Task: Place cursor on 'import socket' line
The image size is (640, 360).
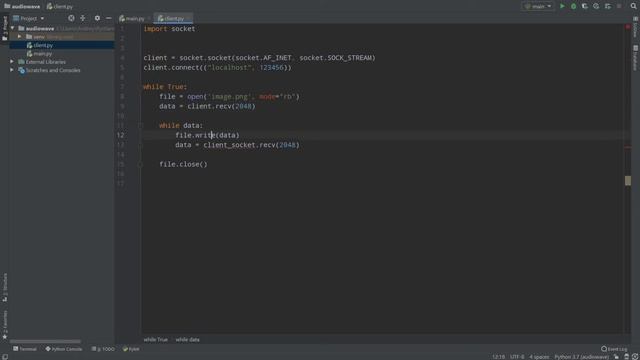Action: pos(169,29)
